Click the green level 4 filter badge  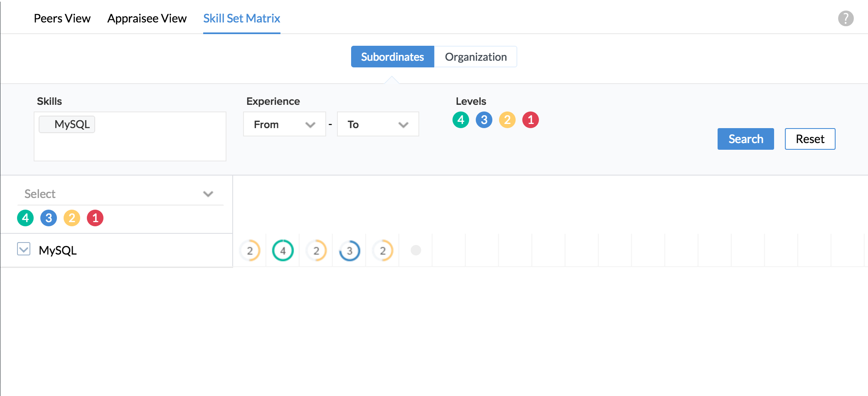pyautogui.click(x=460, y=120)
